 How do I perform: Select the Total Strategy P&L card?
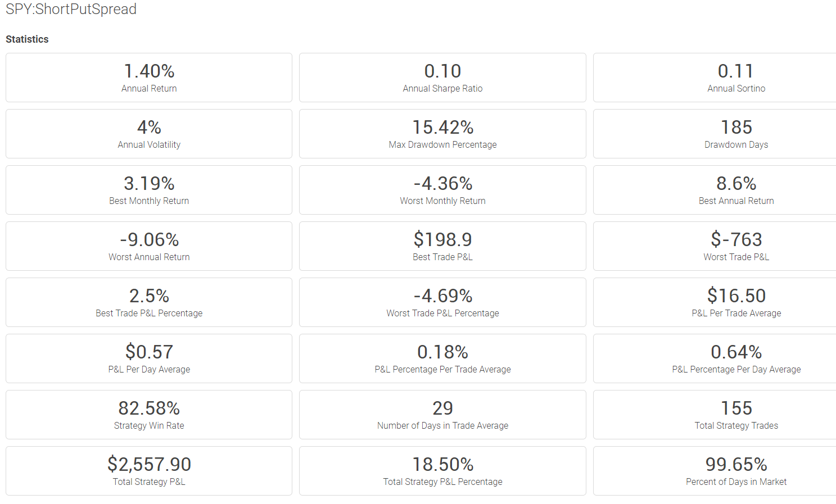(149, 471)
